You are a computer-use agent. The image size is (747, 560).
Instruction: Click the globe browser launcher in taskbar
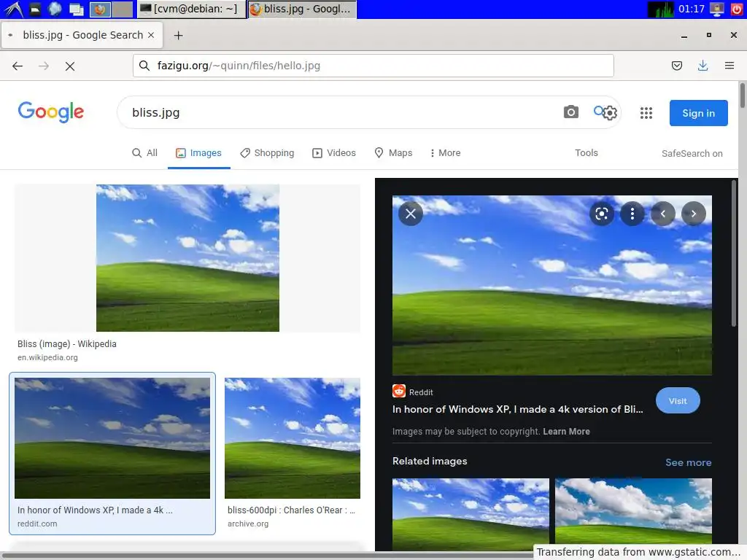[55, 9]
